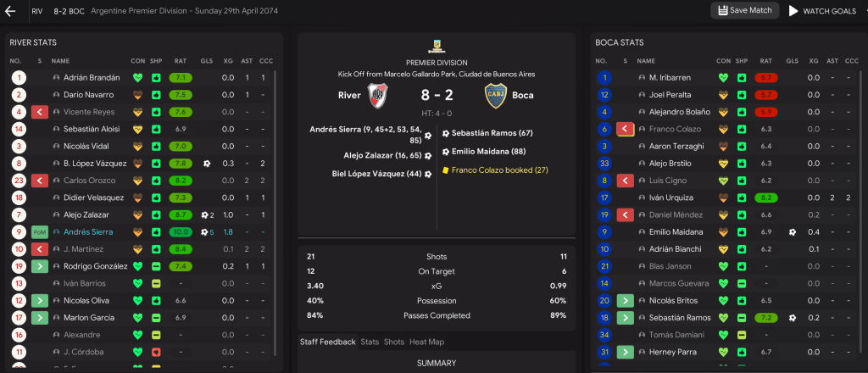Go back using the arrow icon
The height and width of the screenshot is (373, 868).
click(12, 11)
